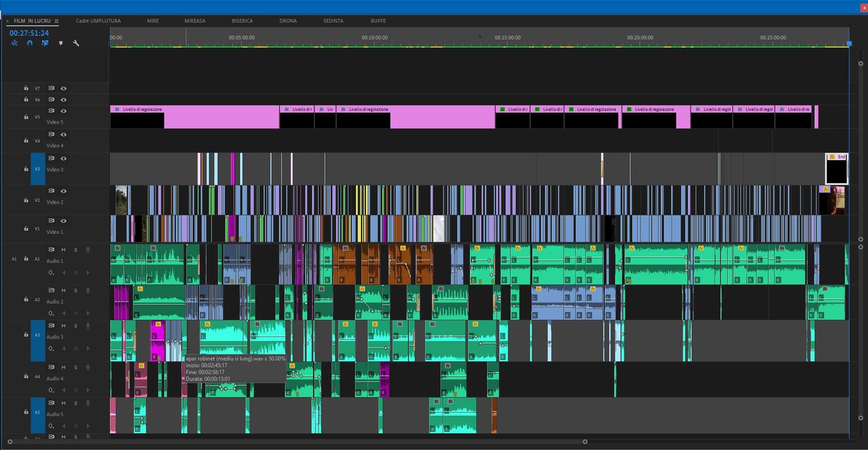
Task: Open the BUFFE sequence tab
Action: tap(378, 21)
